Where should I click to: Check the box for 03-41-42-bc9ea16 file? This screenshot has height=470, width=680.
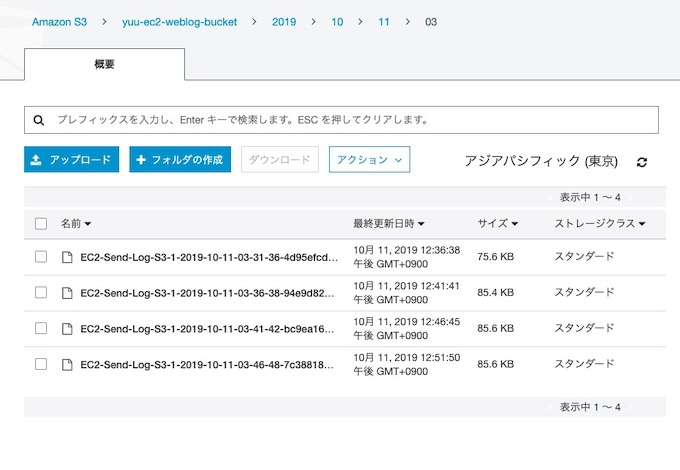(41, 328)
